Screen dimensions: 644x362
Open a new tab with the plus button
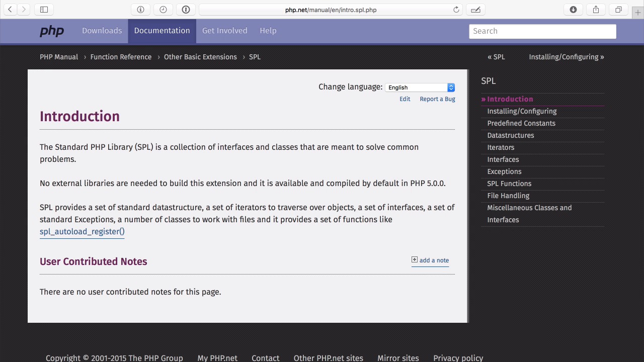[x=638, y=13]
